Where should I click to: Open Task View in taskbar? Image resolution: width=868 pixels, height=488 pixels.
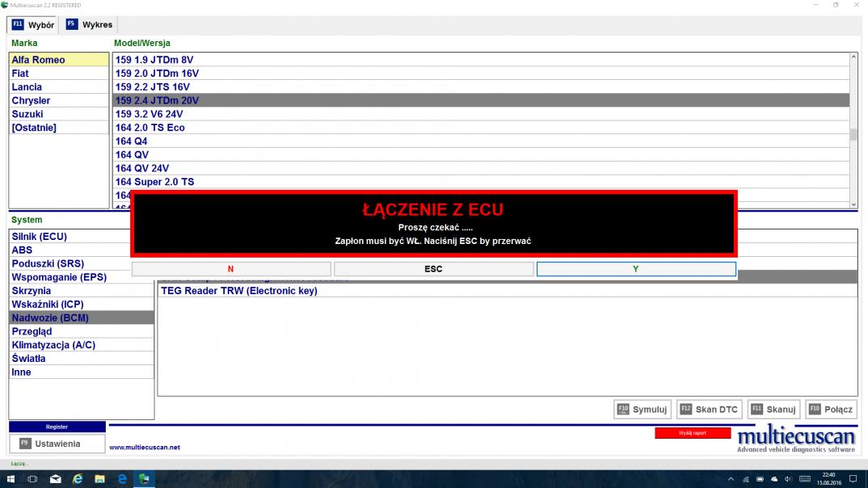pyautogui.click(x=32, y=479)
